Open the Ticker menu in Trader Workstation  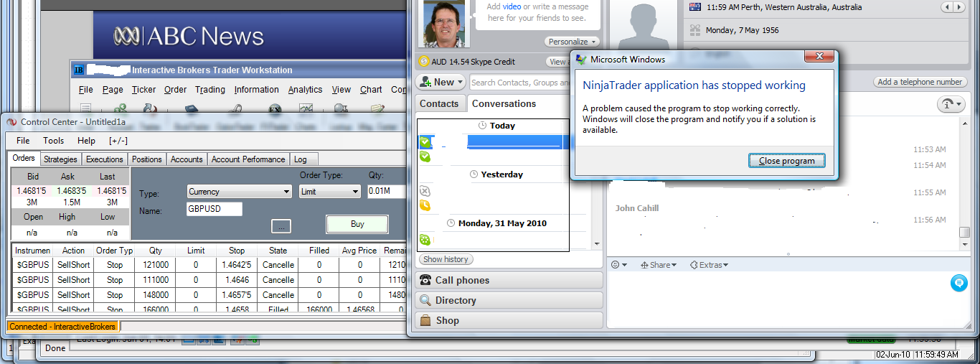coord(143,90)
